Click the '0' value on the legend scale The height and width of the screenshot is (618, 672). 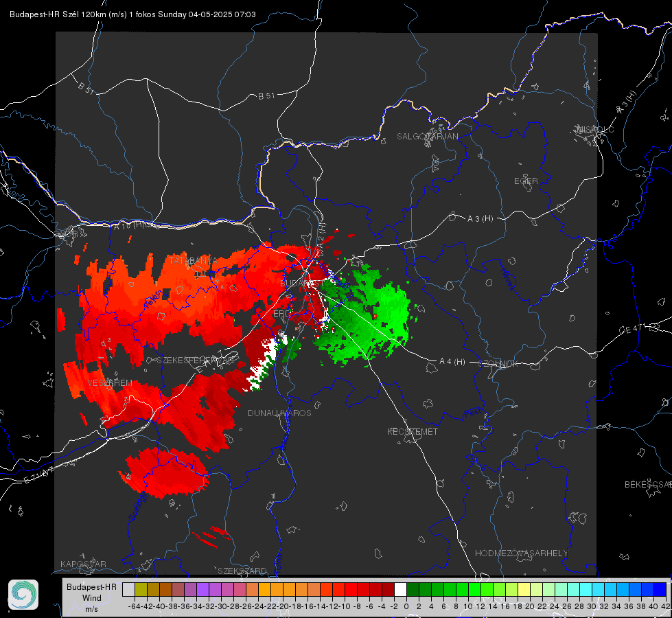(x=407, y=606)
